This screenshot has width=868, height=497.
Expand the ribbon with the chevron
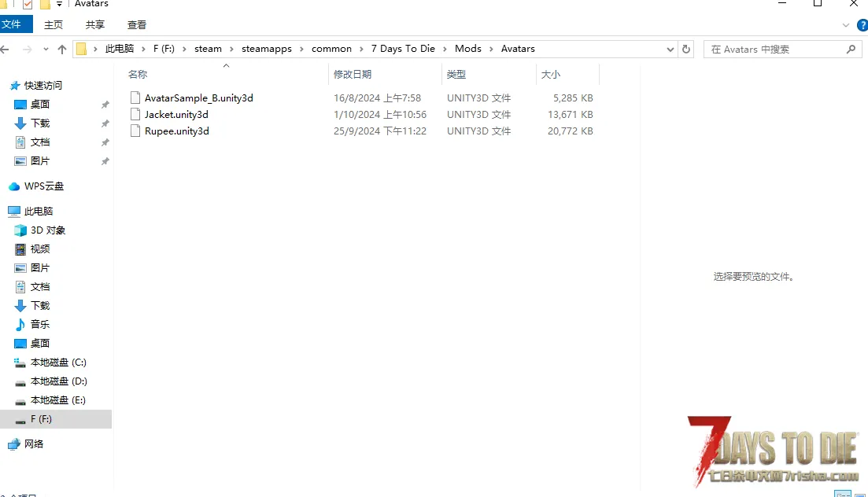coord(845,25)
